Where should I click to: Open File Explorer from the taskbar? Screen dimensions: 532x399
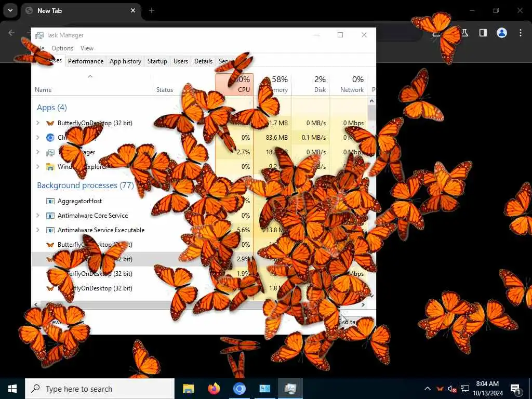coord(188,389)
